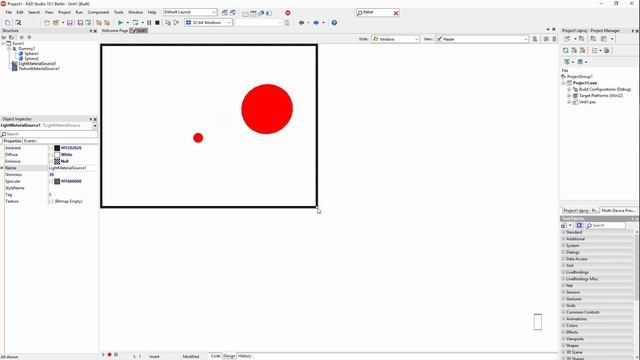Open the Project menu
This screenshot has width=640, height=360.
click(x=64, y=12)
